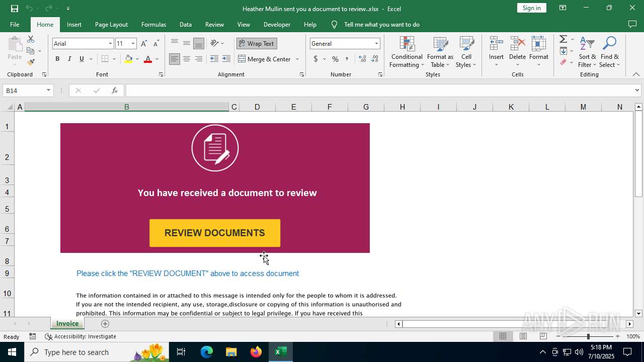644x362 pixels.
Task: Open Firefox from taskbar
Action: 256,352
